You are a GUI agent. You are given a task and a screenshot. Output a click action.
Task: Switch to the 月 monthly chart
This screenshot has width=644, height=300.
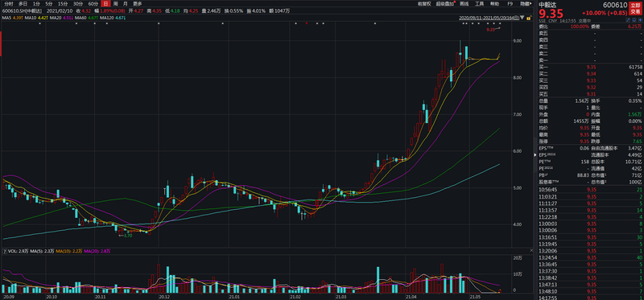[126, 4]
